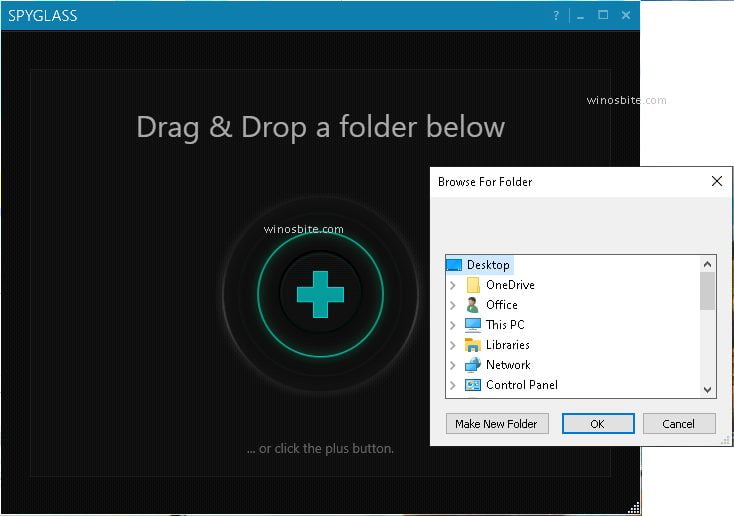Click the folder tree scroll-up arrow
The height and width of the screenshot is (516, 734).
point(707,264)
